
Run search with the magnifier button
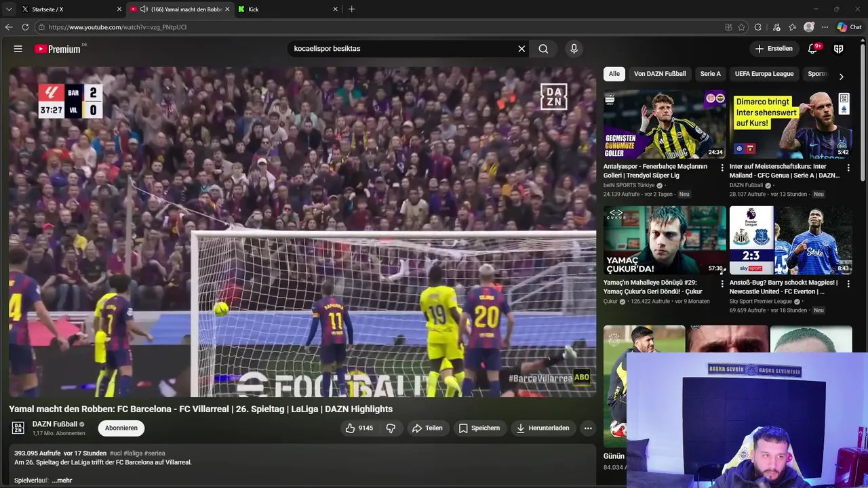[x=543, y=49]
